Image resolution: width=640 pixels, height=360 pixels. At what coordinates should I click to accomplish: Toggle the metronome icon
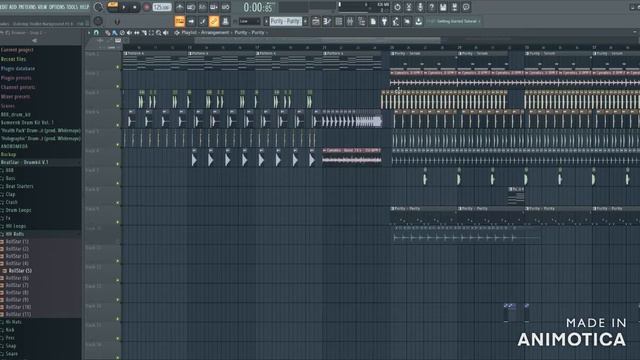(180, 7)
